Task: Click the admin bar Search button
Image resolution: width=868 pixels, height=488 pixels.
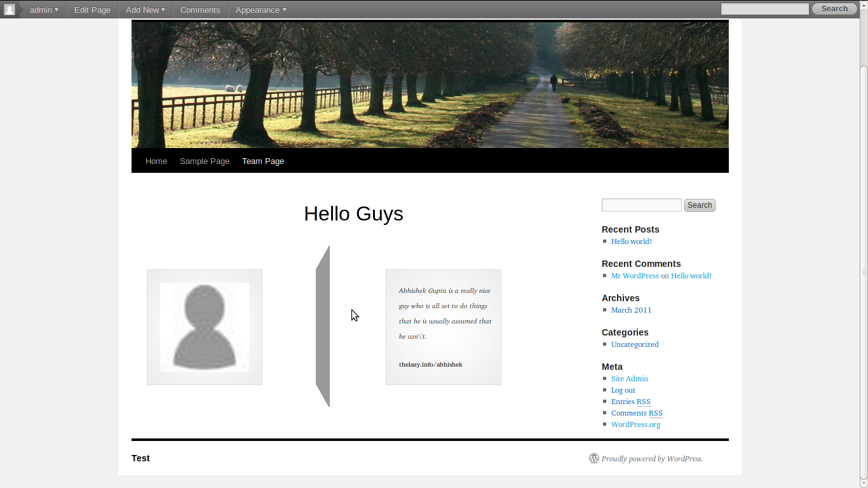Action: click(x=834, y=9)
